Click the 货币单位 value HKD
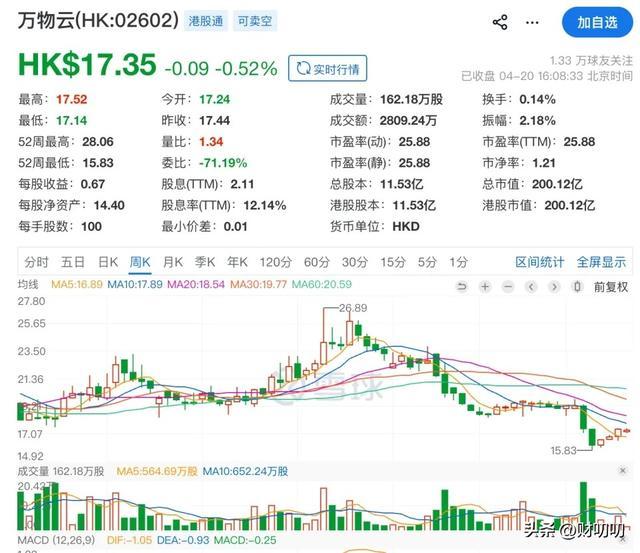 tap(406, 227)
